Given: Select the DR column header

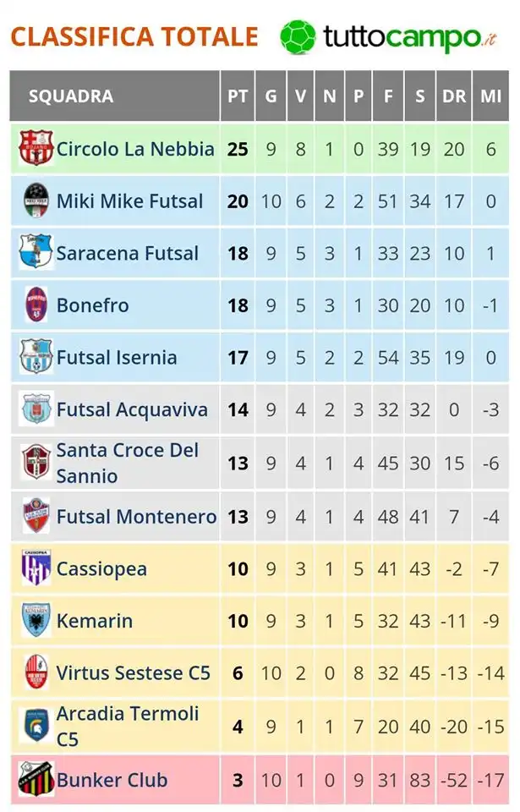Looking at the screenshot, I should click(x=454, y=96).
